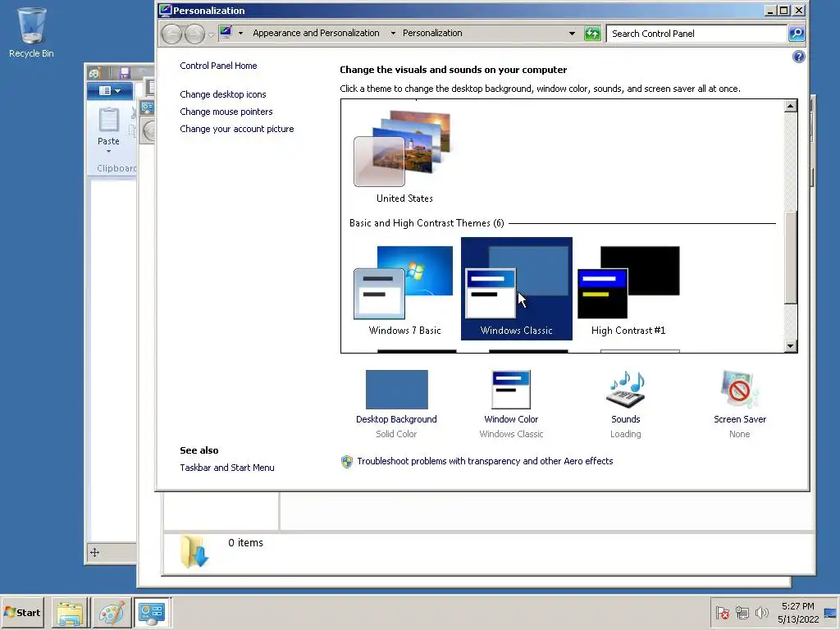
Task: Click the Paint application menu button
Action: (109, 90)
